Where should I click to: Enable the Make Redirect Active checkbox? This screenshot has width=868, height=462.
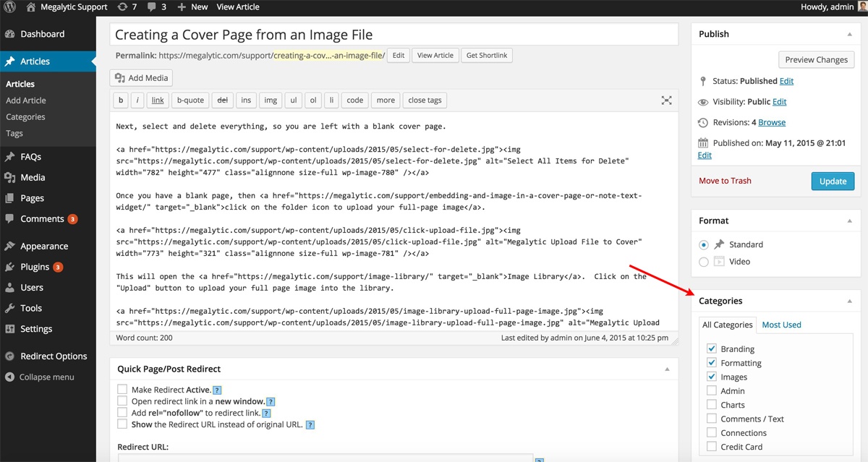tap(122, 389)
